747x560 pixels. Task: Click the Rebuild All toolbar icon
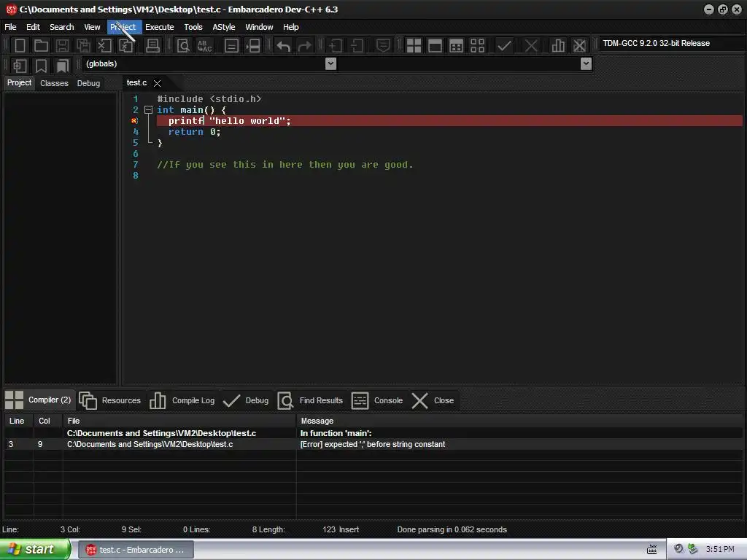[477, 46]
